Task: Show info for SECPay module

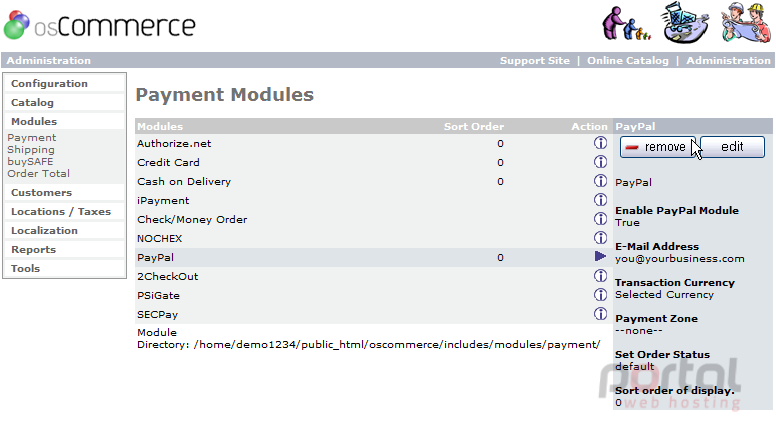Action: pyautogui.click(x=600, y=314)
